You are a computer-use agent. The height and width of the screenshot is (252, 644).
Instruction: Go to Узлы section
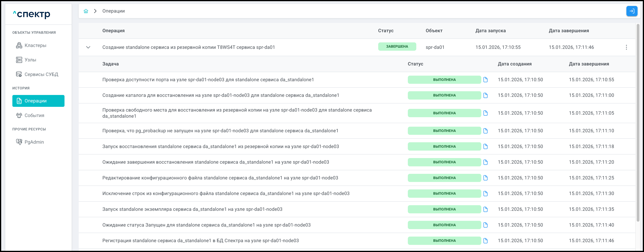pyautogui.click(x=30, y=60)
